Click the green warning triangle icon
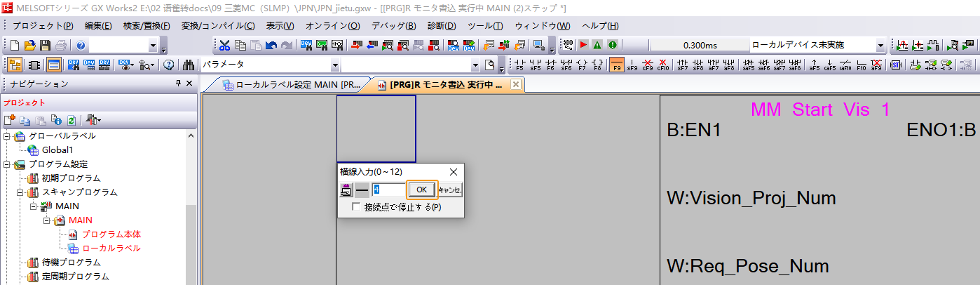 pyautogui.click(x=597, y=46)
